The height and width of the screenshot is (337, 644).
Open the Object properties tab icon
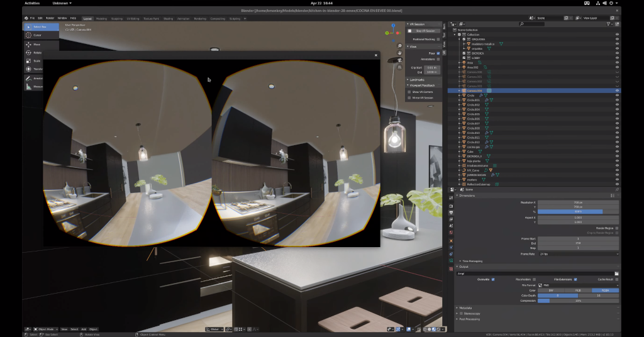coord(451,241)
